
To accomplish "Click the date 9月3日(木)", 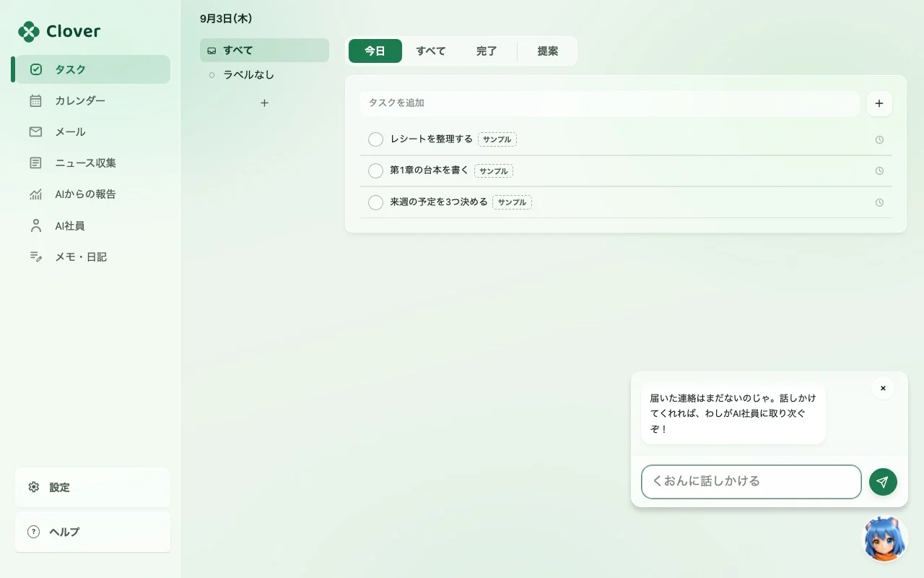I will pyautogui.click(x=226, y=19).
